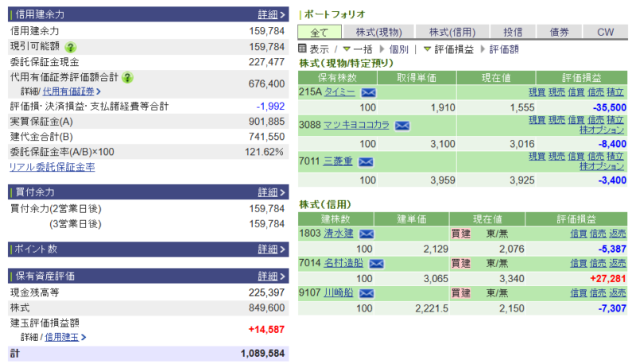Click the mail icon next to 名村造船
Screen dimensions: 636x364
click(376, 263)
